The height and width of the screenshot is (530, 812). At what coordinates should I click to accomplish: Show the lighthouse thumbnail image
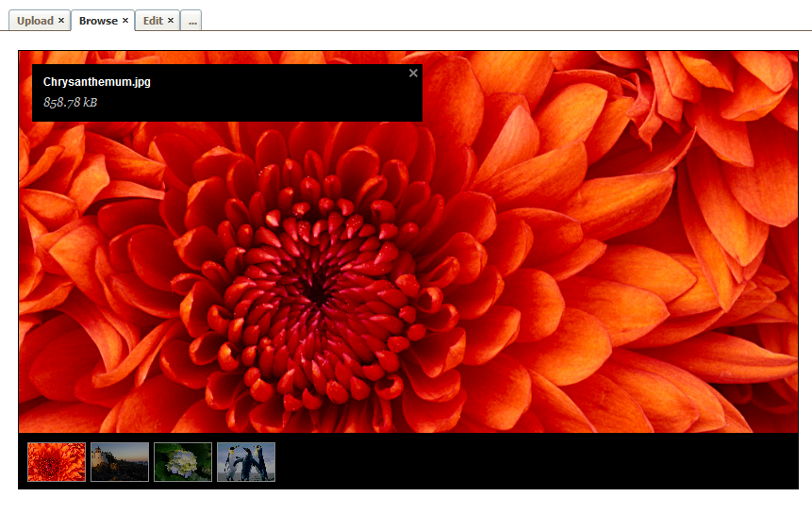coord(120,462)
